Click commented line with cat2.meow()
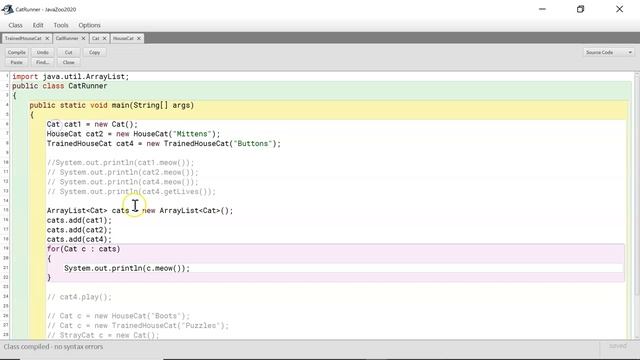Image resolution: width=640 pixels, height=360 pixels. 122,172
